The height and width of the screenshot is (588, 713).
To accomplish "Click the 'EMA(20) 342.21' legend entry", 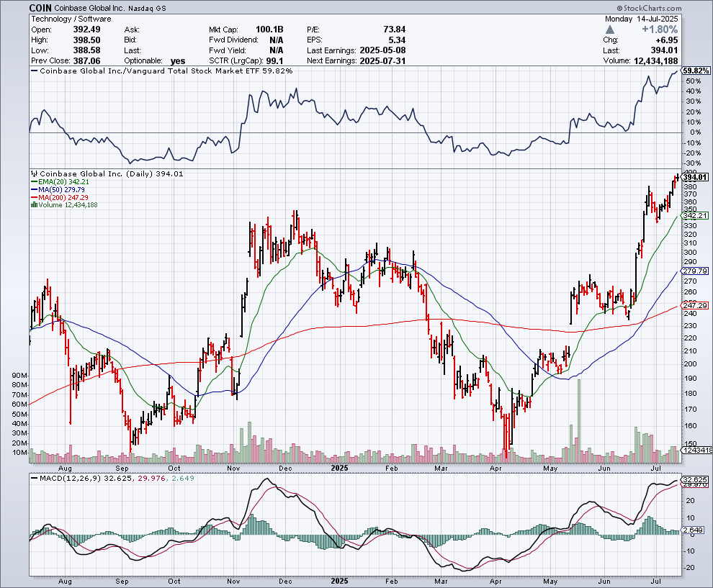I will [x=63, y=182].
